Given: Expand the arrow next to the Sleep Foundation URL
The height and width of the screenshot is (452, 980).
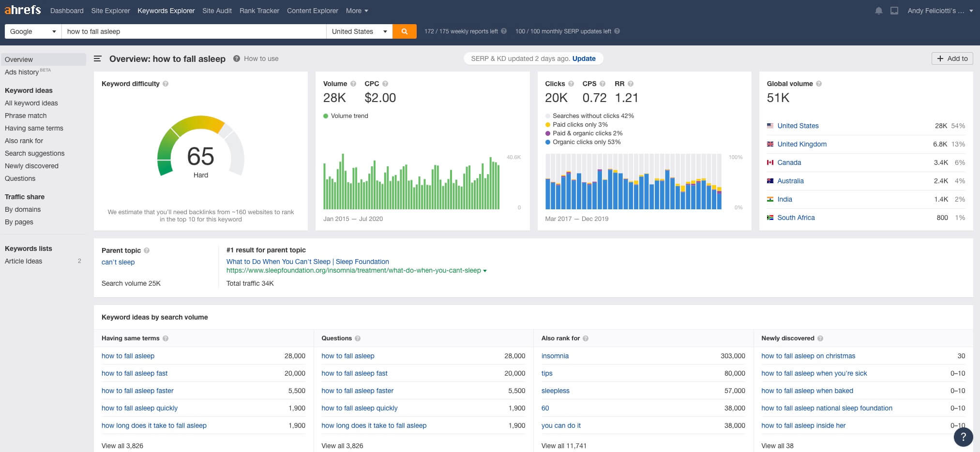Looking at the screenshot, I should pos(484,271).
